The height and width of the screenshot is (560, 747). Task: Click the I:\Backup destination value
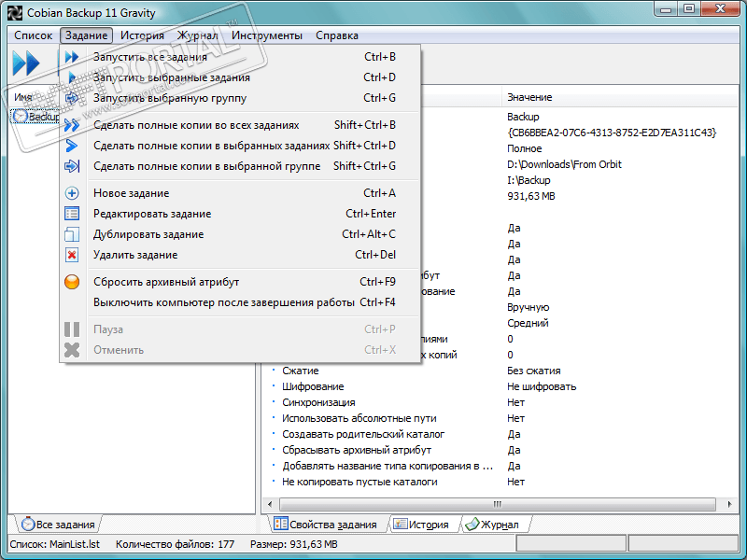[x=529, y=180]
